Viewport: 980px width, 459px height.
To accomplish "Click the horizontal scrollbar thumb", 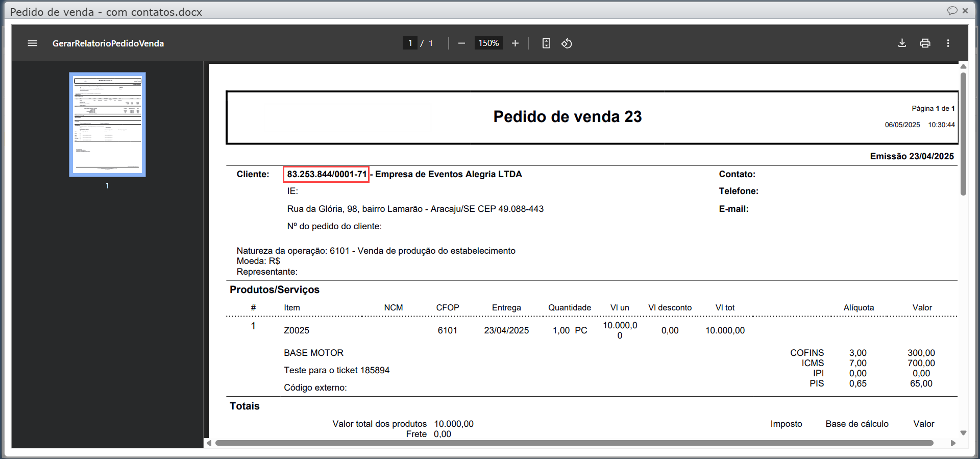I will [574, 443].
